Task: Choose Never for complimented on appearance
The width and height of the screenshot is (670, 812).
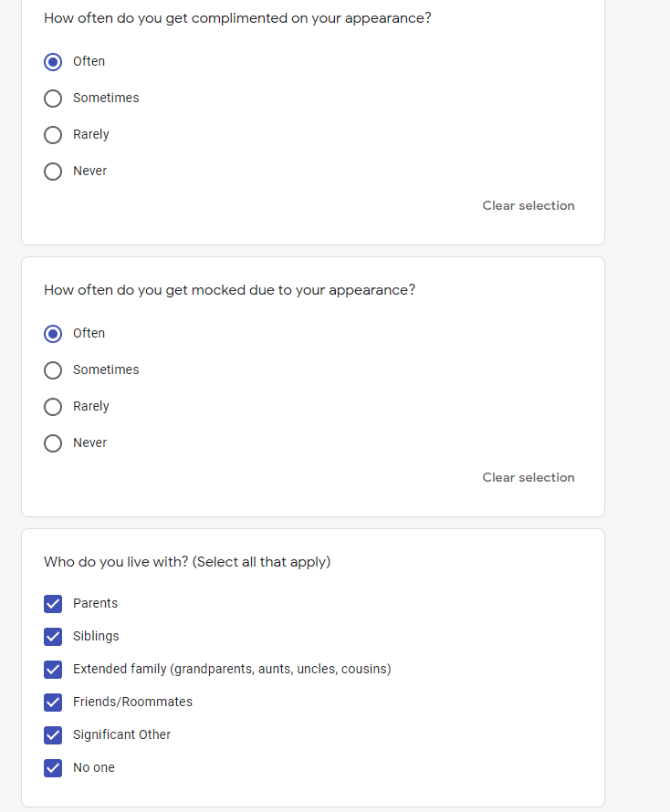Action: 53,172
